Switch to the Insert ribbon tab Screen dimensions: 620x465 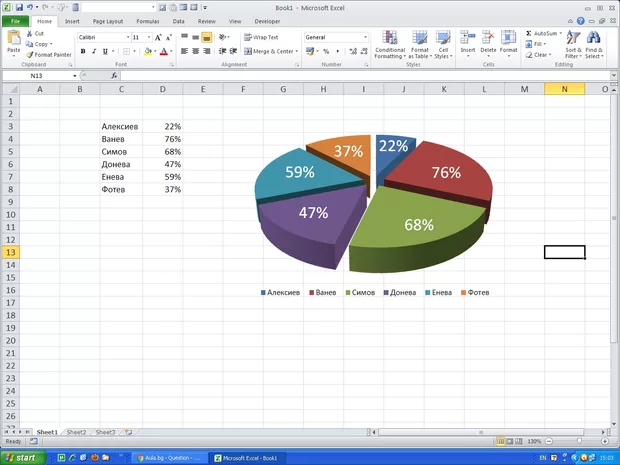point(72,20)
